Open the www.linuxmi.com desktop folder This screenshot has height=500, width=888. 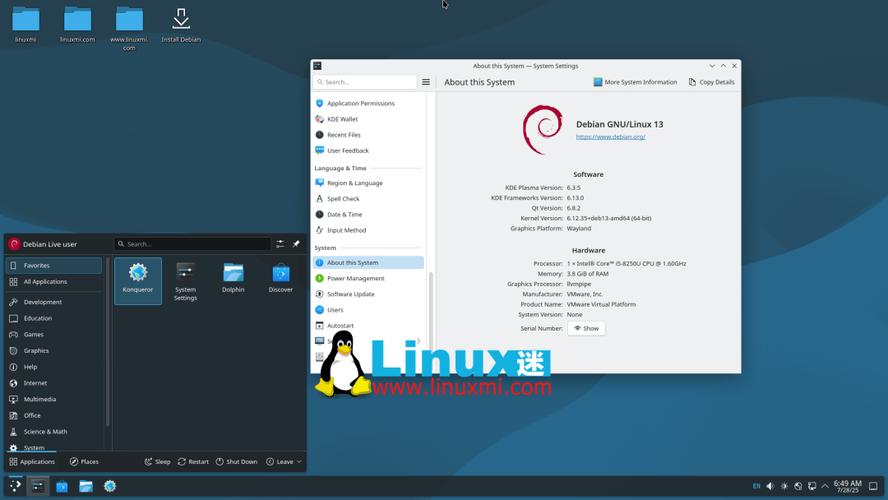point(129,28)
